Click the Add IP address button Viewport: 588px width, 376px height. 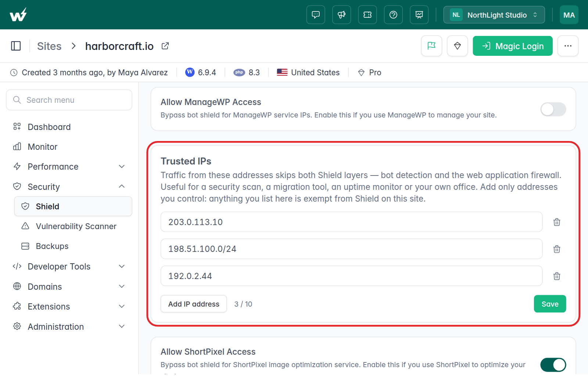(194, 304)
